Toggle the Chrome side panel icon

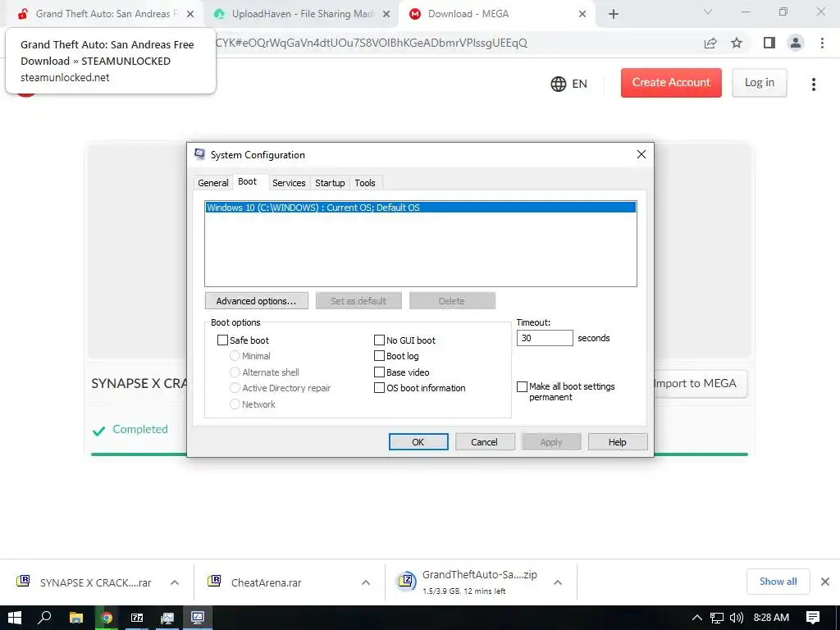point(769,43)
